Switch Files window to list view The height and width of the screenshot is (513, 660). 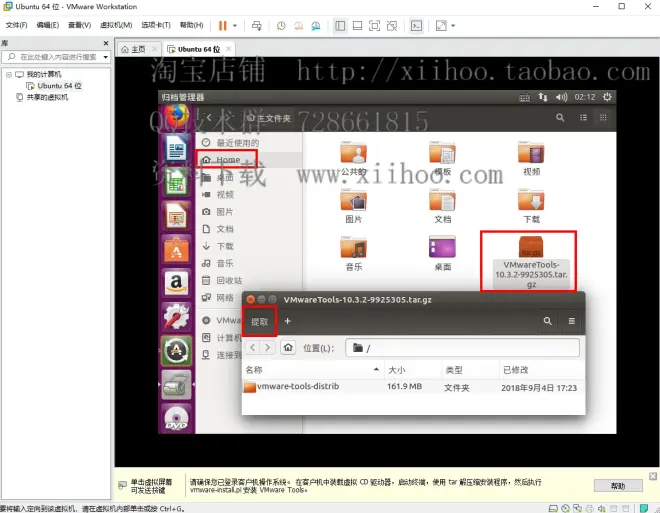[583, 118]
